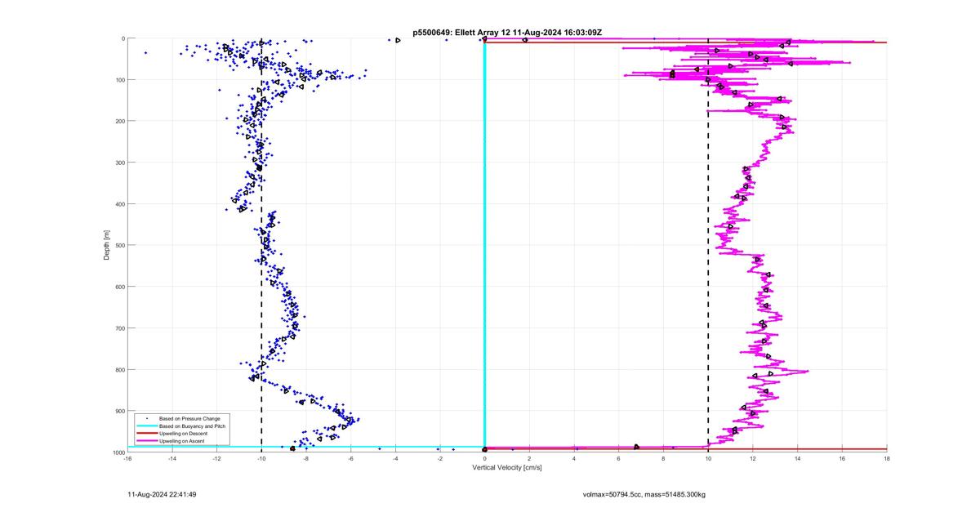Viewport: 980px width, 508px height.
Task: Click the depth-axis tick label '700'
Action: click(119, 328)
